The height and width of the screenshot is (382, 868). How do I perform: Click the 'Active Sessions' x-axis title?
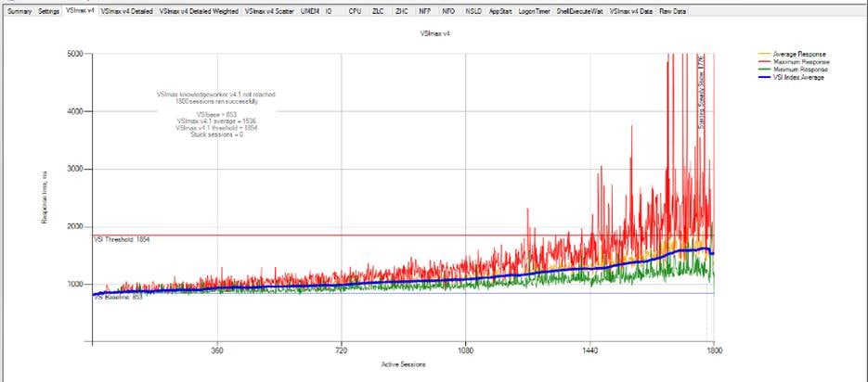(x=403, y=364)
